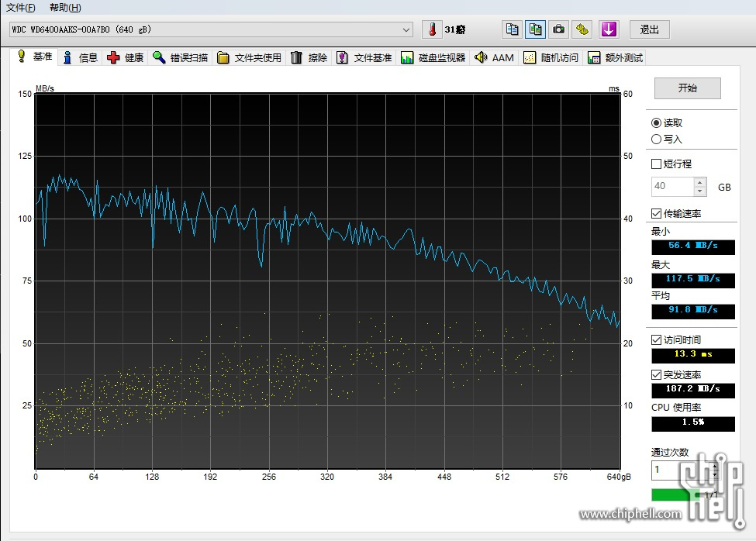
Task: Click the trash can icon for 擦除
Action: [x=296, y=58]
